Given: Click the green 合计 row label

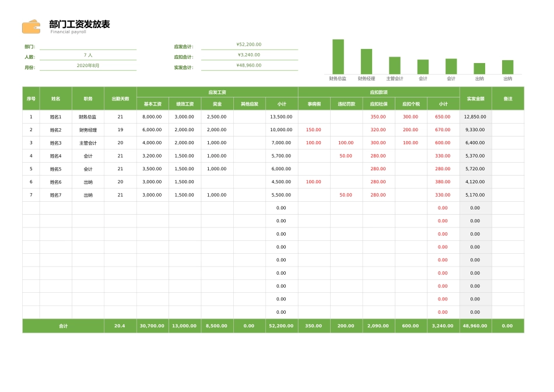Looking at the screenshot, I should coord(63,325).
